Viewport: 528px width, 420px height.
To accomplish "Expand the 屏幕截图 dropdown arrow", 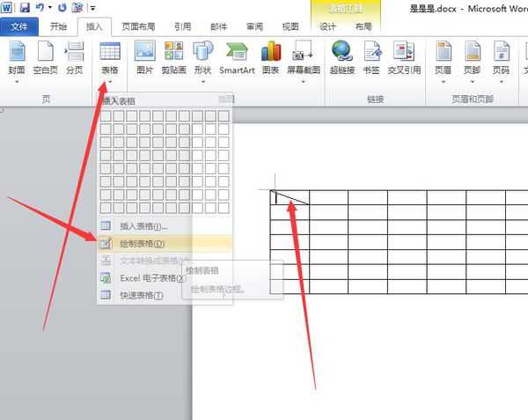I will coord(304,82).
